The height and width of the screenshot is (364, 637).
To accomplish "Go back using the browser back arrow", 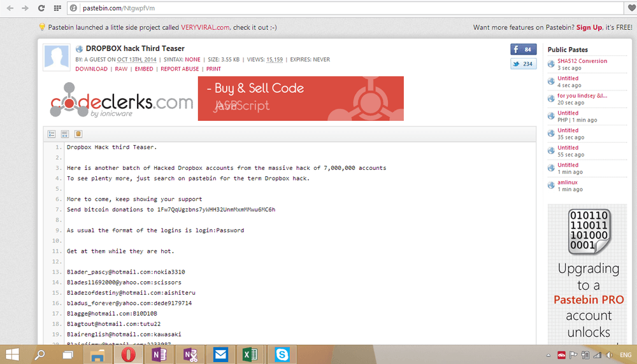I will point(10,8).
